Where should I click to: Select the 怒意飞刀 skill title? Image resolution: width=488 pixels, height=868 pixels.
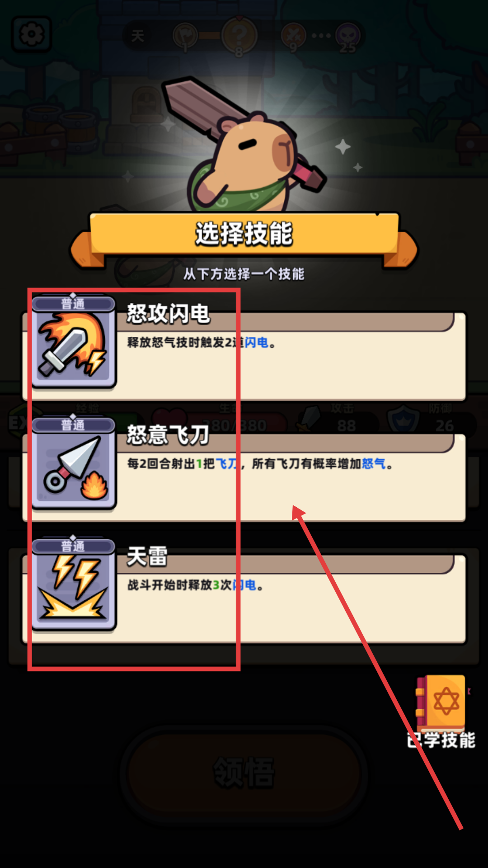point(168,435)
